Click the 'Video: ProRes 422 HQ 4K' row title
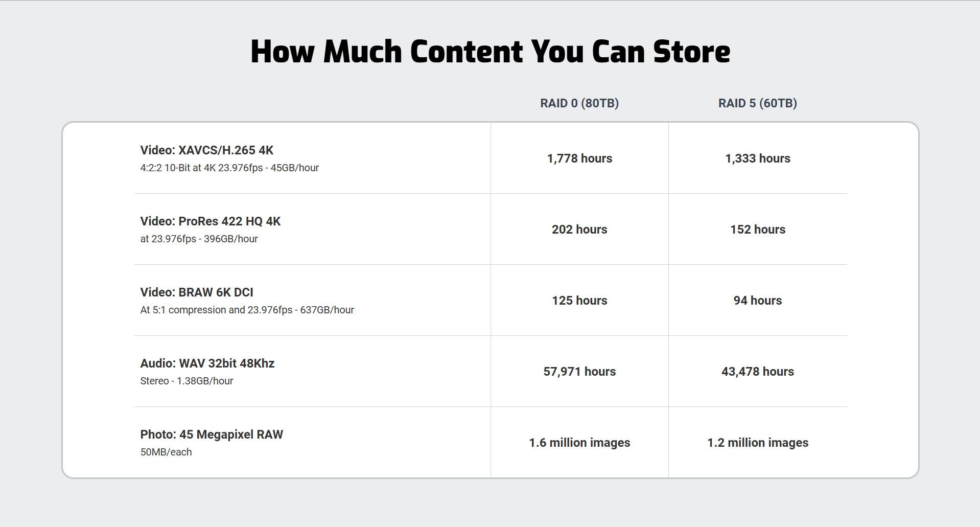 211,221
